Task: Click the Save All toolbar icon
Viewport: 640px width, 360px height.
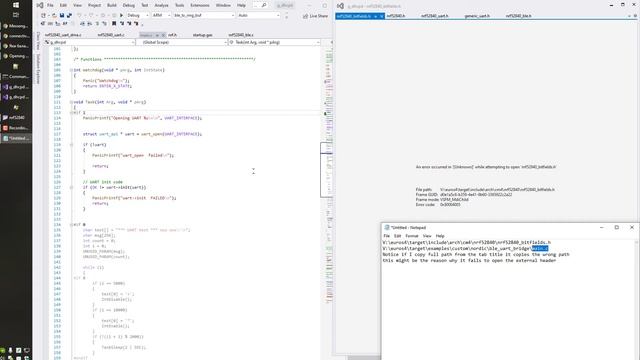Action: coord(69,15)
